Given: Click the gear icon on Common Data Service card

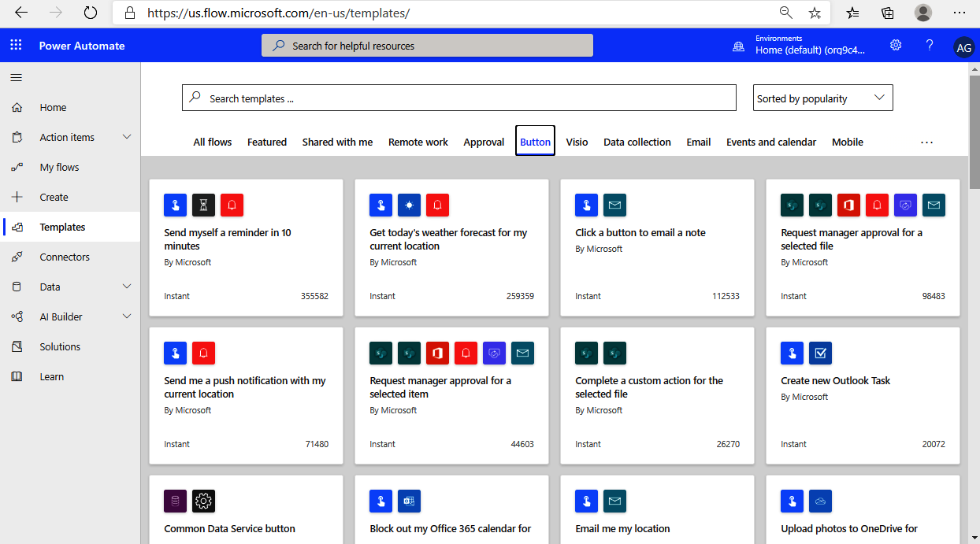Looking at the screenshot, I should click(204, 501).
